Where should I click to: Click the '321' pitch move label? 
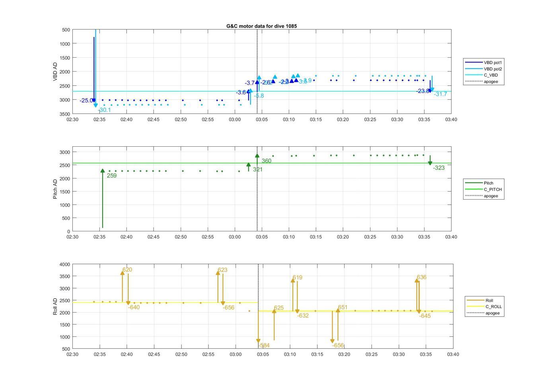tap(258, 170)
